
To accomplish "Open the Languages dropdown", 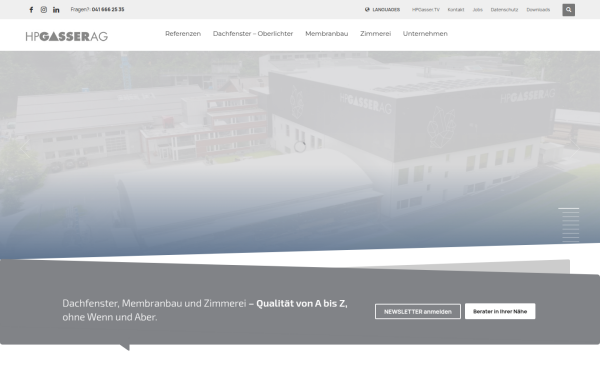I will pos(382,10).
